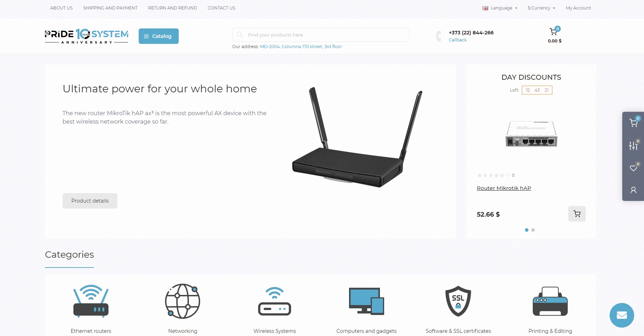Open the Printing & Editing category icon

(550, 301)
